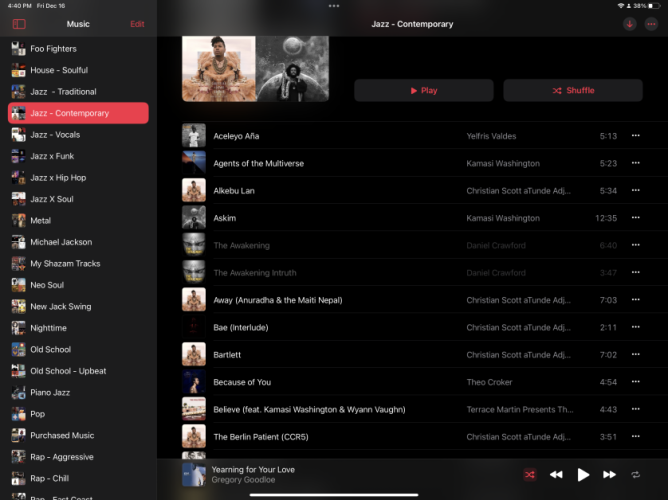Open more options for Because of You
Screen dimensions: 668x500
(x=635, y=382)
